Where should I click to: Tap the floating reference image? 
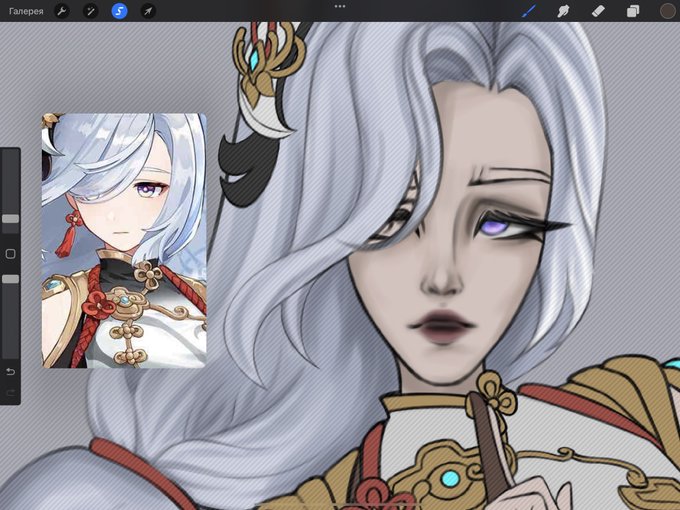click(x=124, y=241)
